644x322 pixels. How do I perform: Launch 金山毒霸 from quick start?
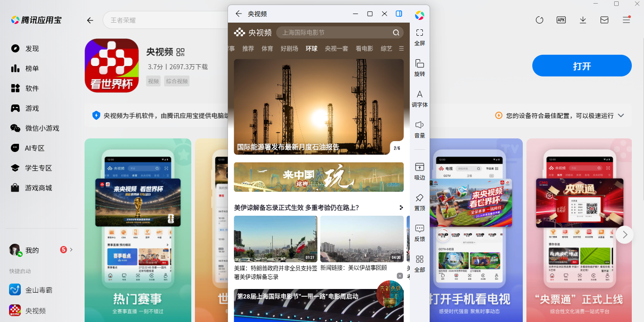click(30, 290)
